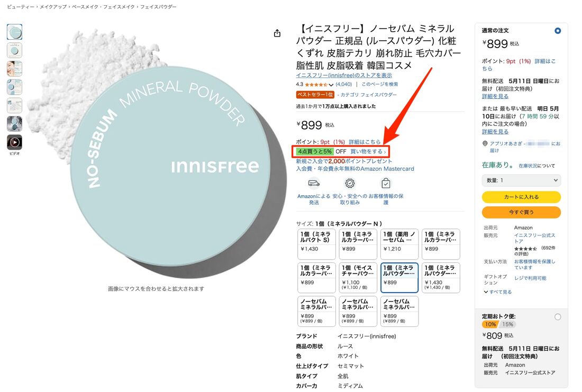Click the お客様情報の保護 bag icon
The image size is (582, 392).
point(386,183)
